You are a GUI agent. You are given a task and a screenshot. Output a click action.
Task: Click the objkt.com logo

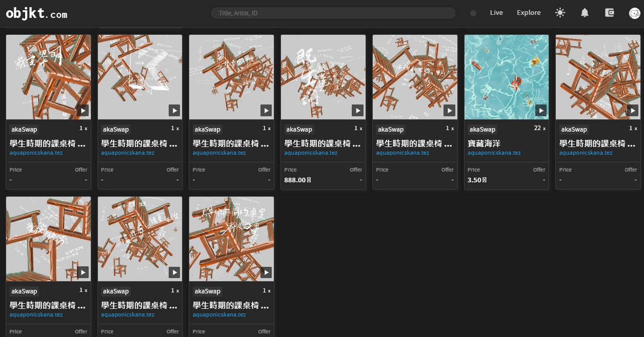pyautogui.click(x=36, y=14)
